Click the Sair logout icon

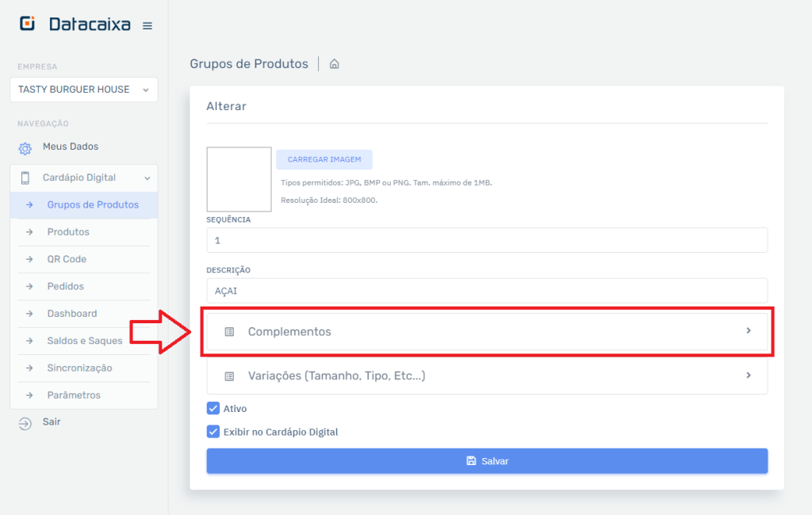[25, 423]
